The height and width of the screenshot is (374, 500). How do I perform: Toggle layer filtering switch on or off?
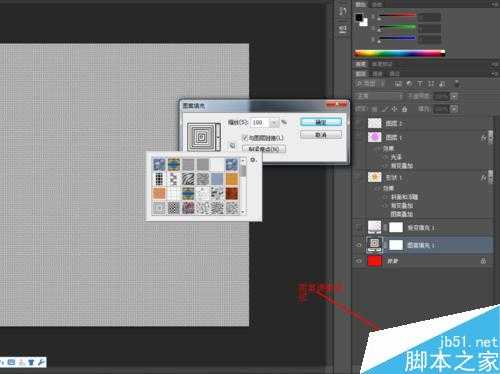coord(457,84)
